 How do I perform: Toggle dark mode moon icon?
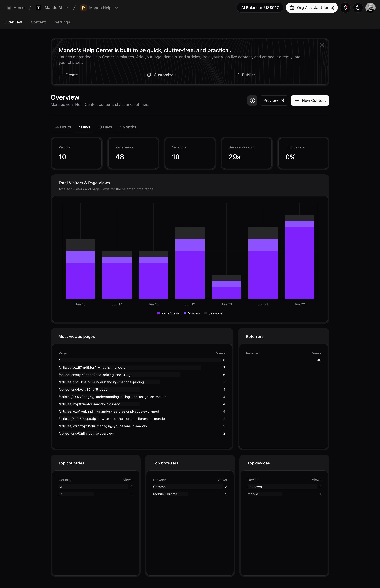[x=358, y=8]
